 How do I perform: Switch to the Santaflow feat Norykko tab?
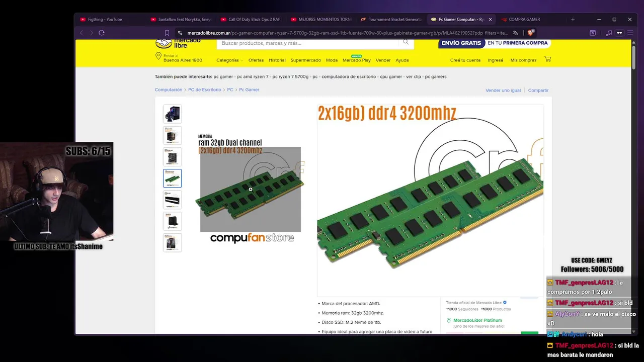click(180, 19)
